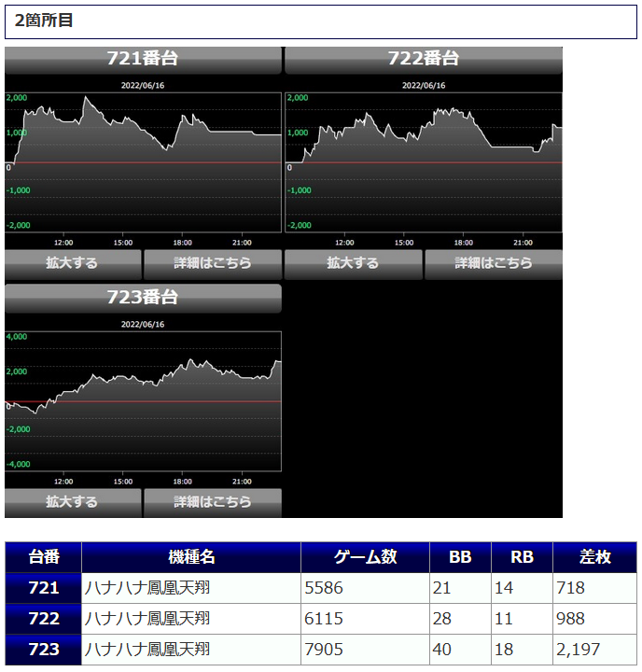Open 詳細はこちら under 721番台 graph

coord(213,262)
